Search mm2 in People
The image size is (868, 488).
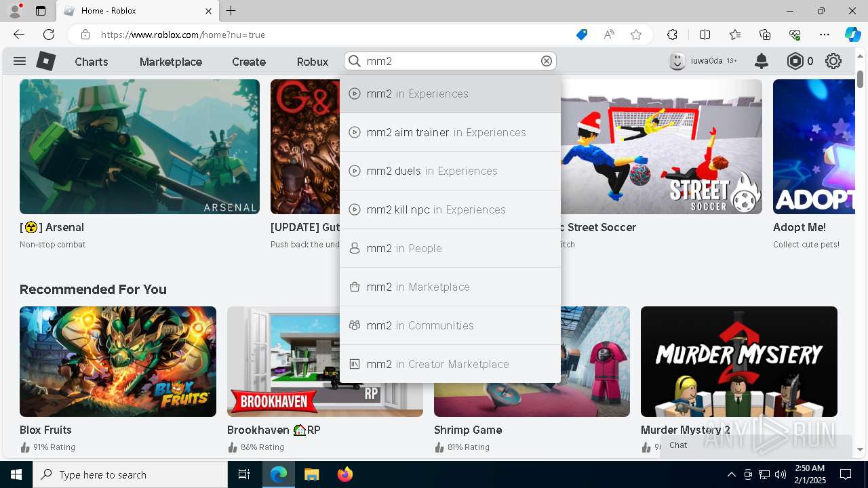click(450, 248)
